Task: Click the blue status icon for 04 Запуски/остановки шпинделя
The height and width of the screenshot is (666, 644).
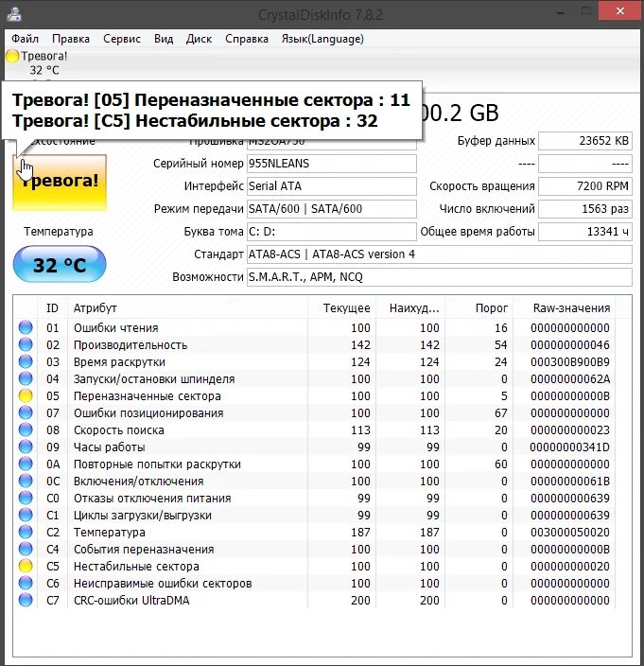Action: tap(26, 378)
